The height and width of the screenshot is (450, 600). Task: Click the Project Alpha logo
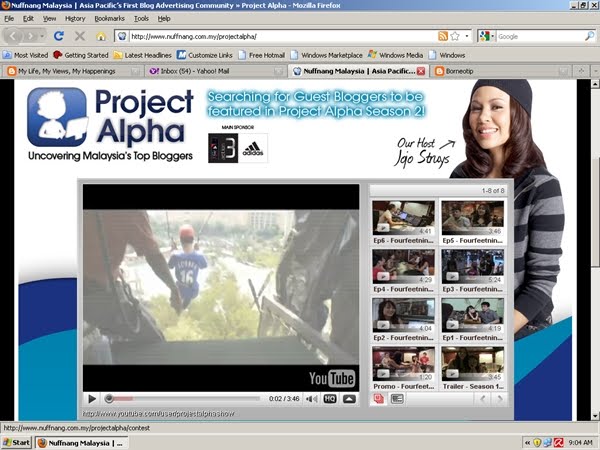[110, 124]
